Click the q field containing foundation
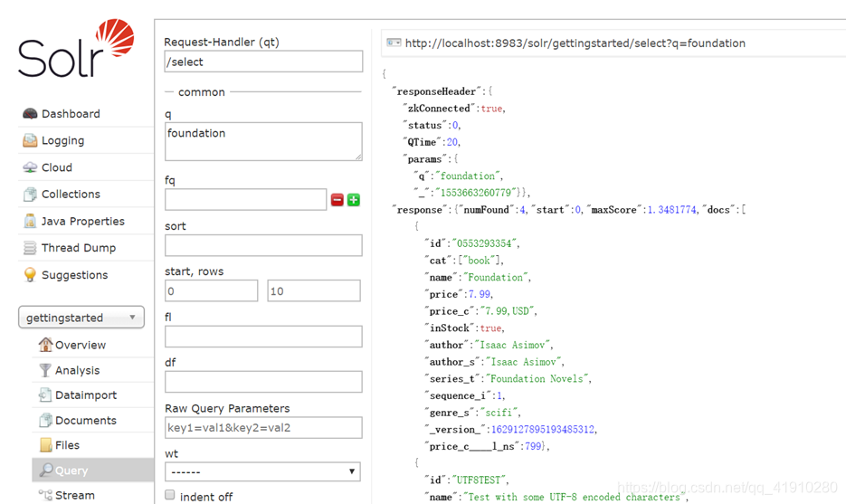The height and width of the screenshot is (504, 846). [263, 141]
